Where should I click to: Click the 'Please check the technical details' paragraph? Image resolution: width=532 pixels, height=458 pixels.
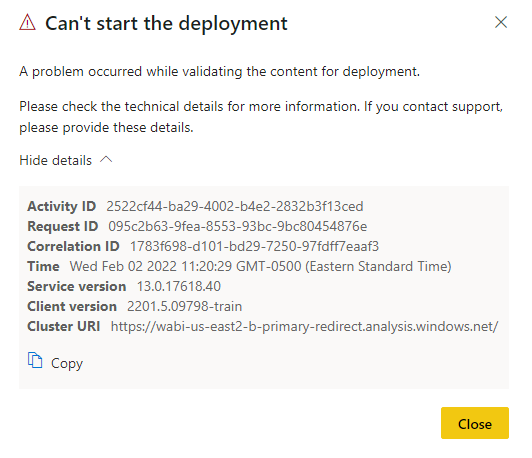pyautogui.click(x=261, y=117)
